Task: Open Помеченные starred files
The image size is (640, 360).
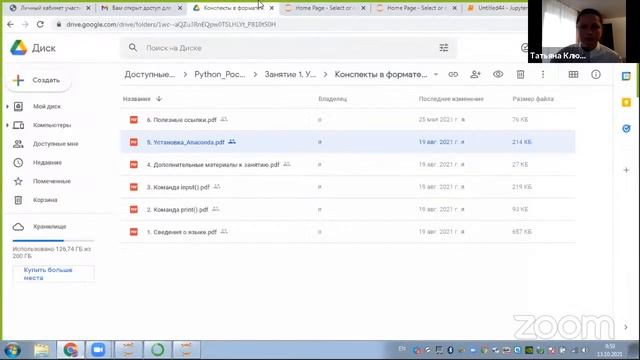Action: pyautogui.click(x=52, y=181)
